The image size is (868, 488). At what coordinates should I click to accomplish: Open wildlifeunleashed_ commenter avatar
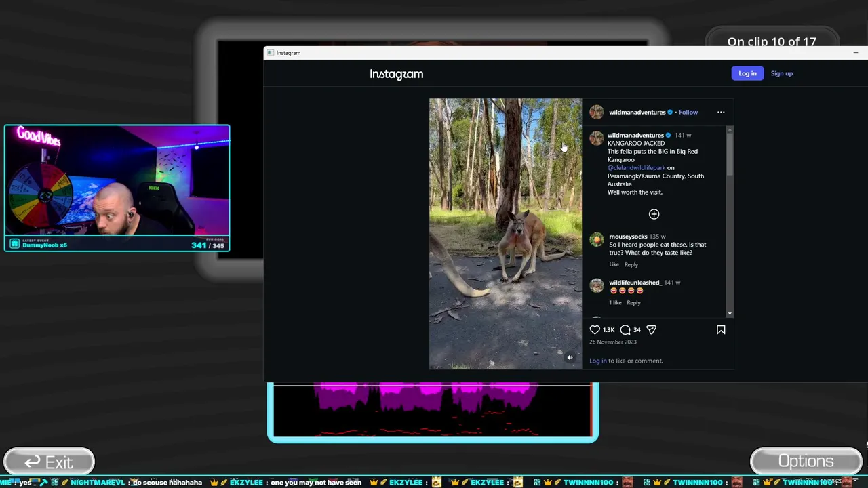coord(597,285)
